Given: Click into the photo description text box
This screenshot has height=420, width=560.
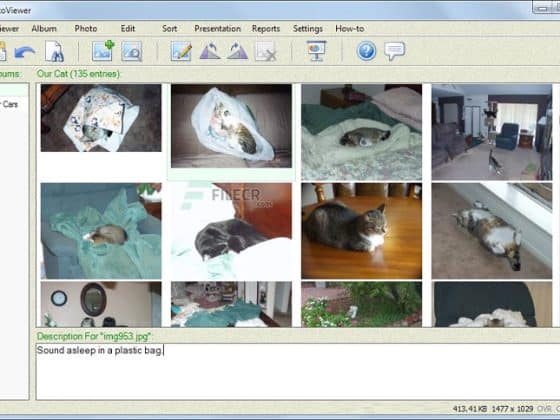Looking at the screenshot, I should pos(298,371).
